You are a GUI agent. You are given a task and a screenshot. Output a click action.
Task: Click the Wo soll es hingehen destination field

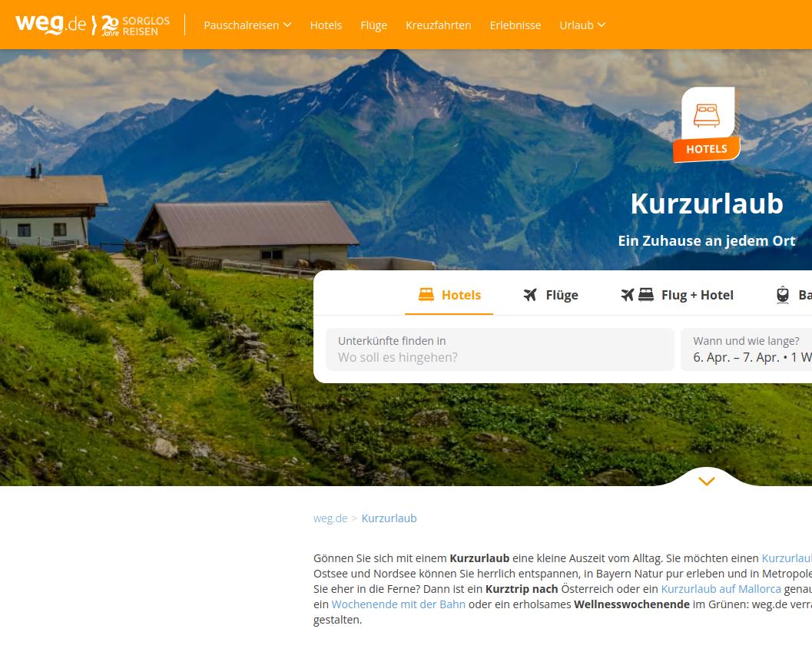500,349
